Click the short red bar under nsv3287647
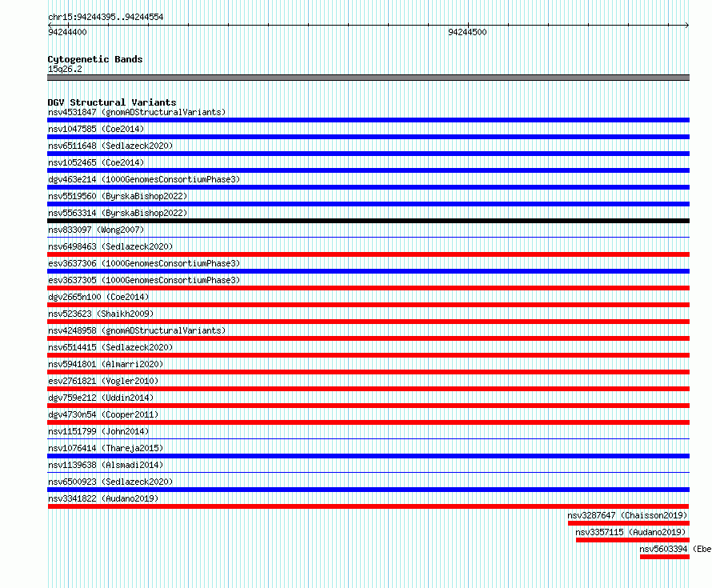Image resolution: width=712 pixels, height=588 pixels. (629, 523)
